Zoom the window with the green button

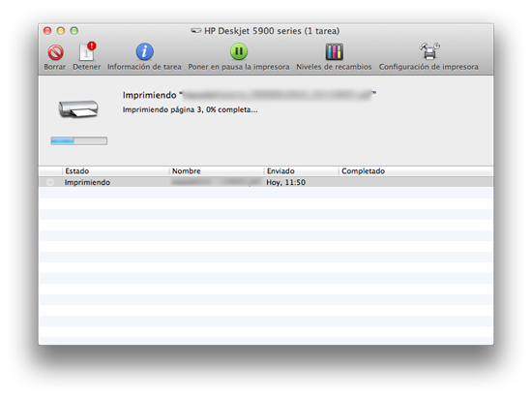tap(74, 31)
